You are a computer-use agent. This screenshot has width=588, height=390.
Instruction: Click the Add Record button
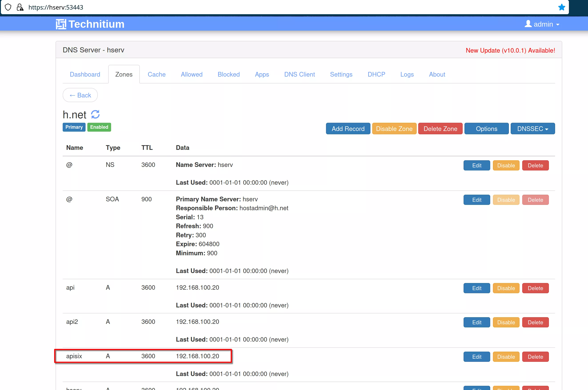[x=348, y=129]
